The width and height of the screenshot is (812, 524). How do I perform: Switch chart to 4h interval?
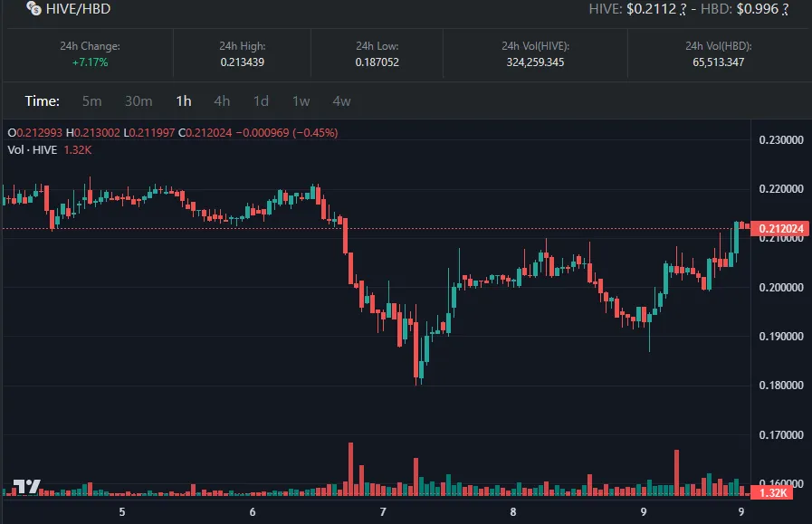coord(222,101)
